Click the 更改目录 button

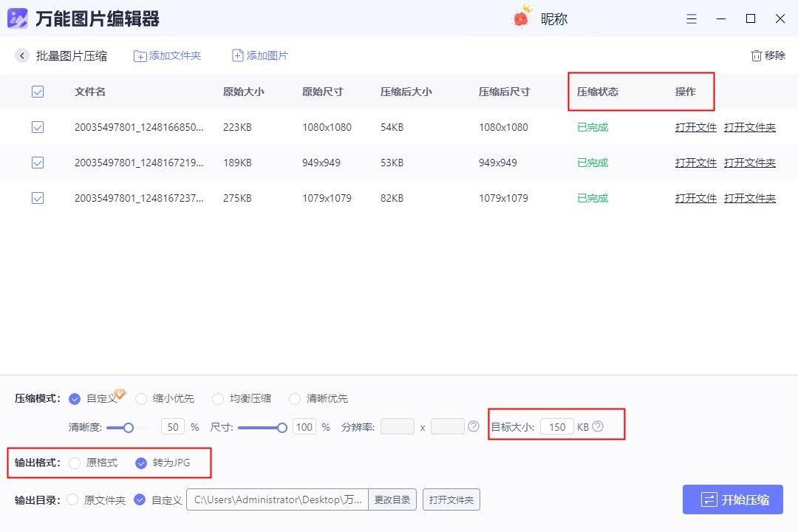[392, 499]
